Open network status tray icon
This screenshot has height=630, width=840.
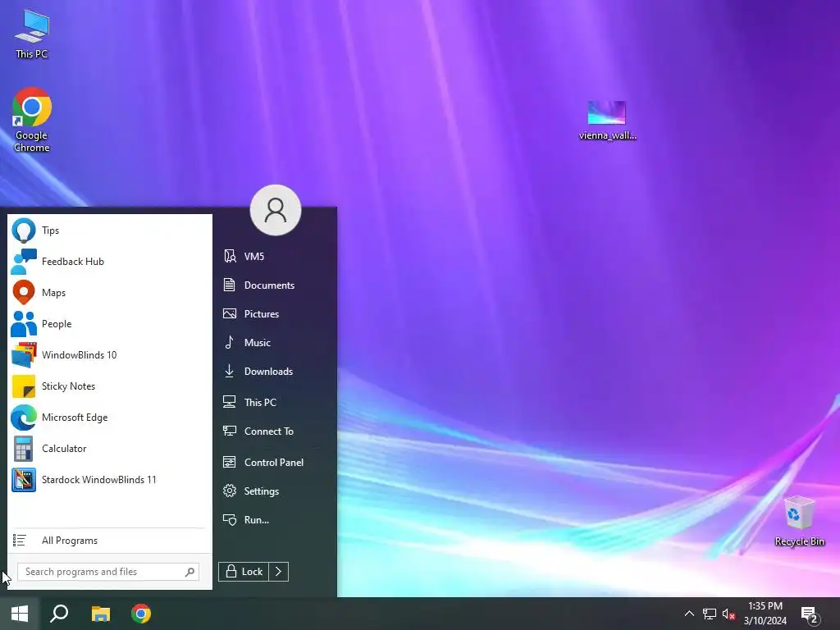pos(710,614)
